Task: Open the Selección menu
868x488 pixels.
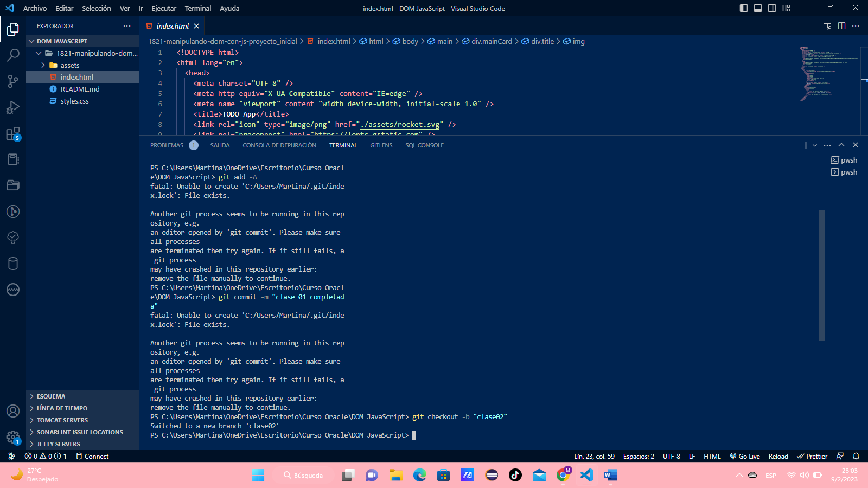Action: click(97, 8)
